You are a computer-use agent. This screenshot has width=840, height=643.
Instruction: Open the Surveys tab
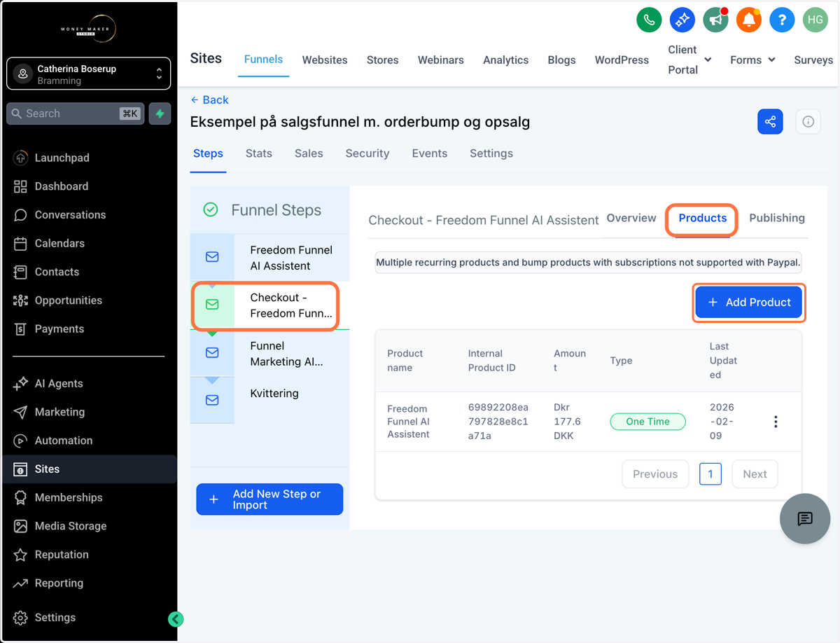click(x=813, y=60)
